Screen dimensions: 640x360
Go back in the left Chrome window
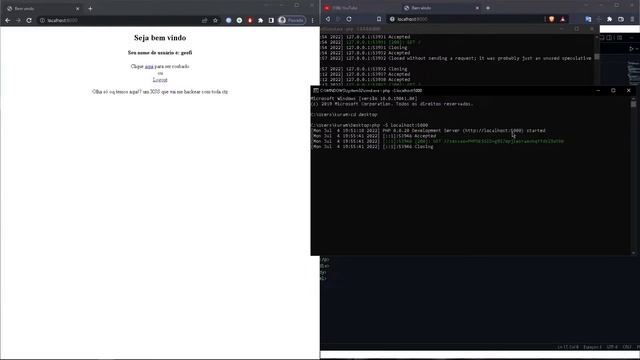(x=8, y=20)
